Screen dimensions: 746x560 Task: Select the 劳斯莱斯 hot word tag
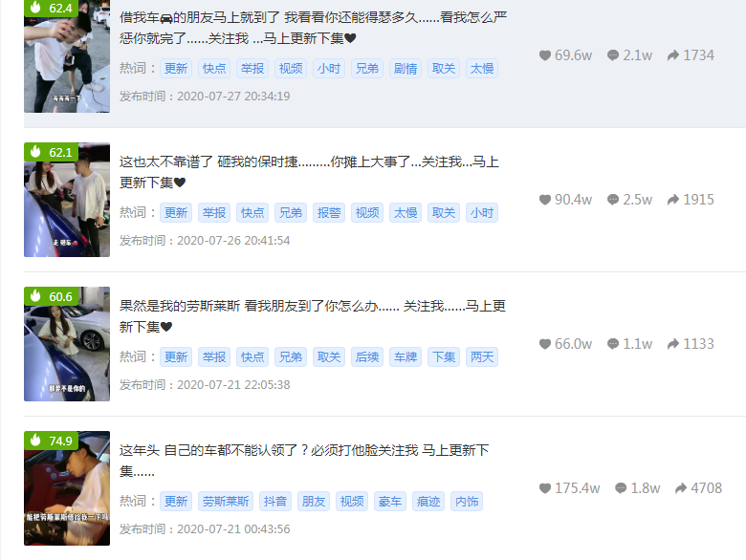click(226, 502)
